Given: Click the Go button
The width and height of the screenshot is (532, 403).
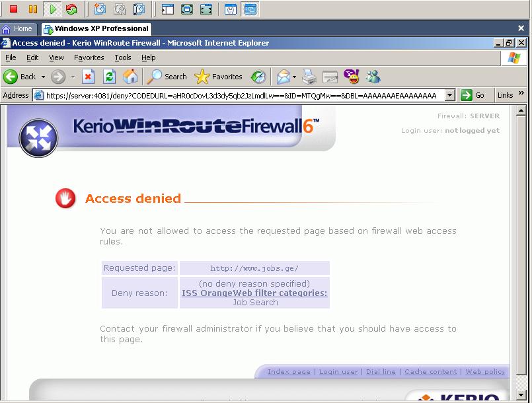Looking at the screenshot, I should [473, 95].
